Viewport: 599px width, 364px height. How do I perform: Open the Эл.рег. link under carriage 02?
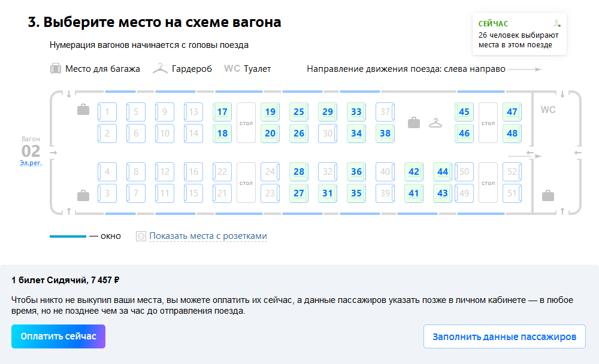tap(31, 163)
